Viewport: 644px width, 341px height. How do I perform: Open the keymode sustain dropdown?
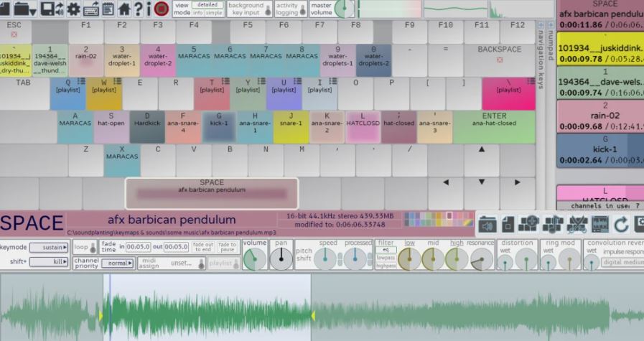click(49, 248)
